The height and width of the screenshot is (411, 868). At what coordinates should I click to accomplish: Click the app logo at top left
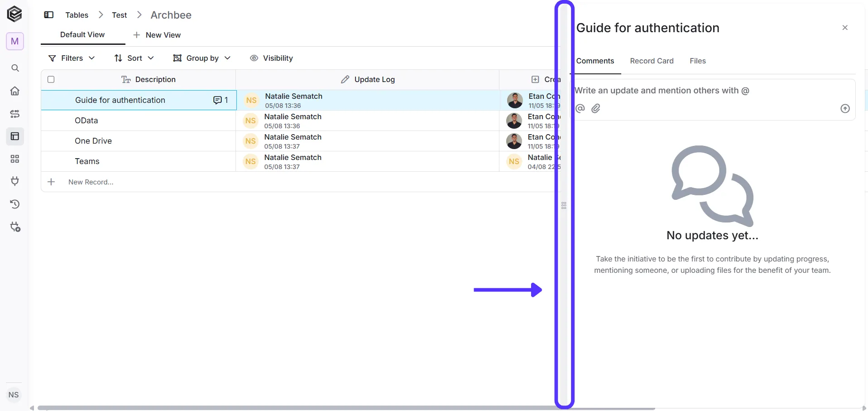[x=14, y=14]
